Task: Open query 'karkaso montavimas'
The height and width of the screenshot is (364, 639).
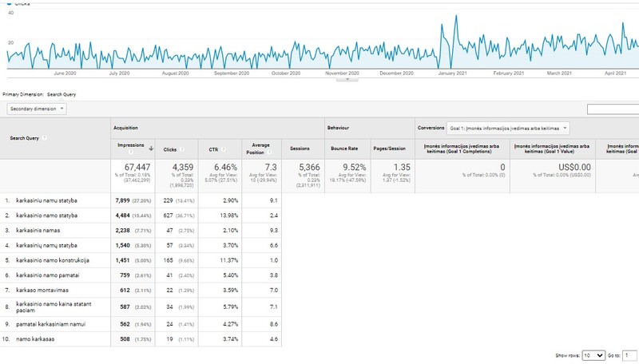Action: pos(42,291)
